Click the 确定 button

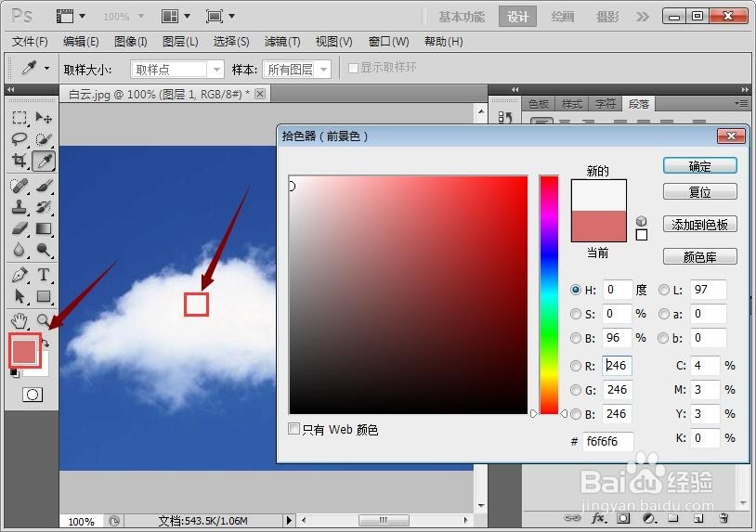pyautogui.click(x=700, y=166)
